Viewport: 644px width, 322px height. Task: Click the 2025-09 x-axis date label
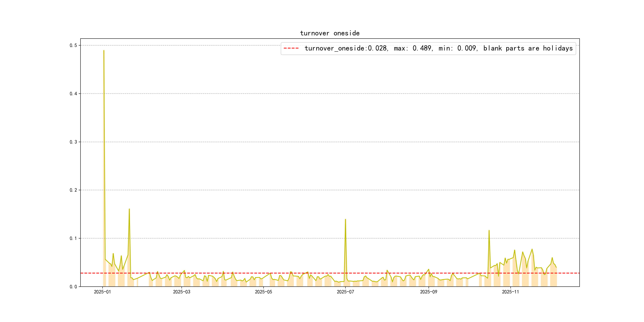(x=429, y=292)
